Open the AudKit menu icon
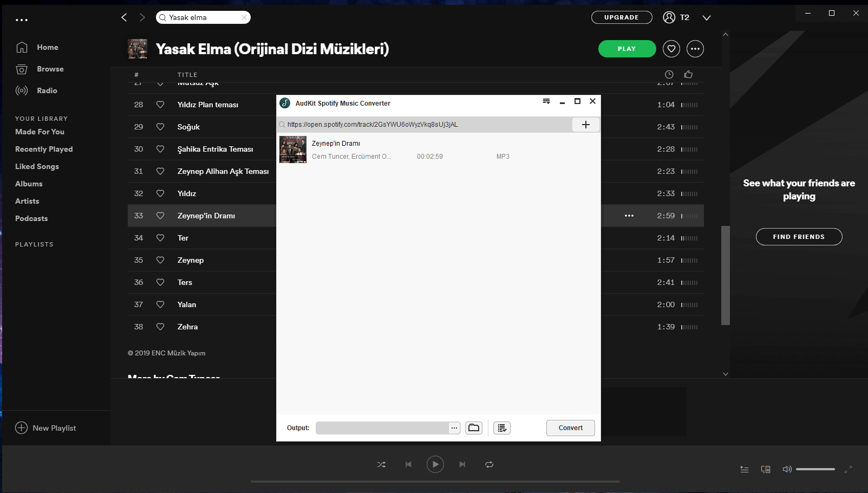868x493 pixels. click(546, 101)
